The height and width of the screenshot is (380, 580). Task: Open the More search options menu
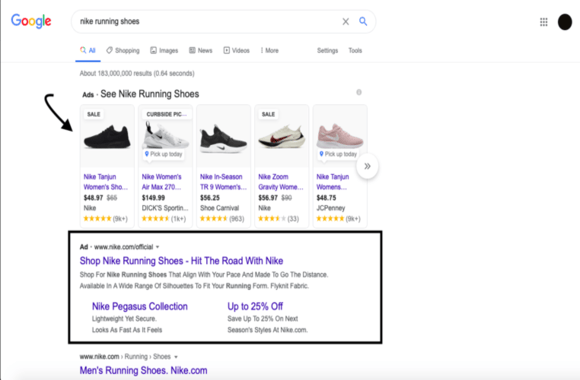(x=270, y=50)
